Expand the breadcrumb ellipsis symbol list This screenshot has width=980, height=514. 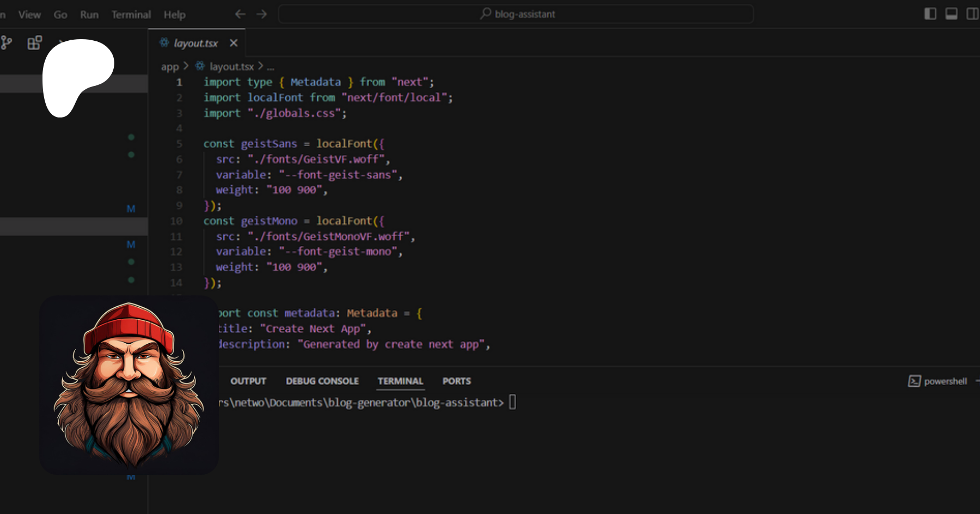pos(271,67)
